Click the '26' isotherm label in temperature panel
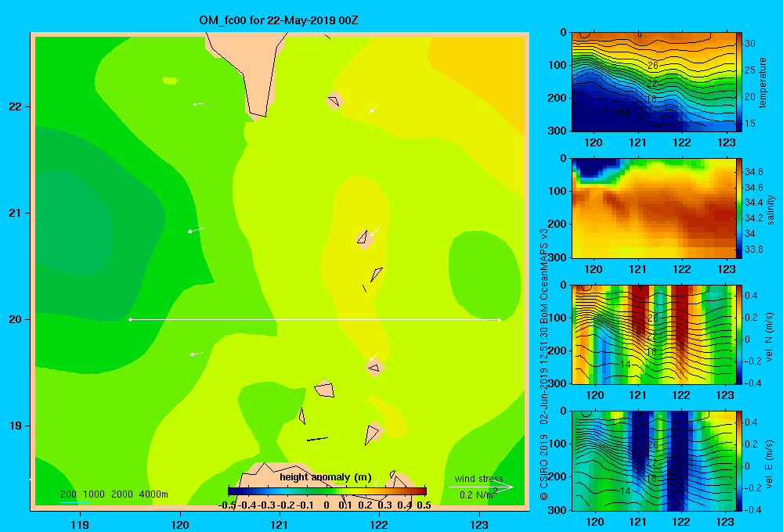The image size is (783, 532). [653, 66]
